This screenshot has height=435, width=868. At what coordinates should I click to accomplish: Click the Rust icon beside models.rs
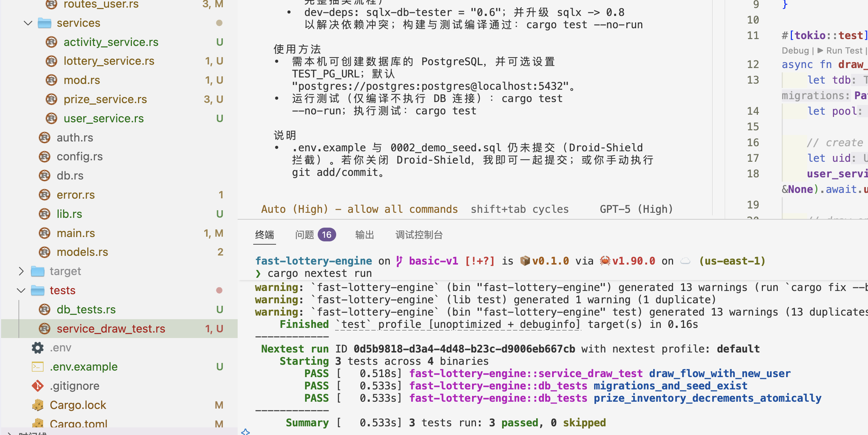click(45, 252)
